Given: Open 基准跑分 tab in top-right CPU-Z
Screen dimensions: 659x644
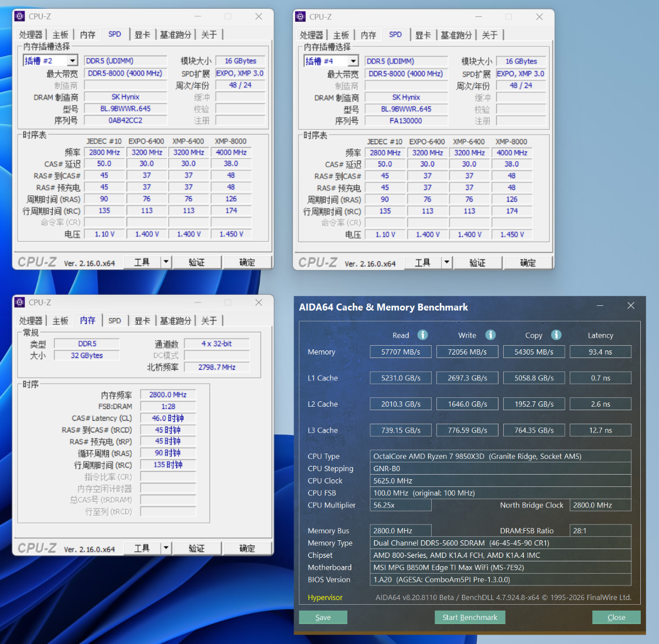Looking at the screenshot, I should (x=456, y=35).
